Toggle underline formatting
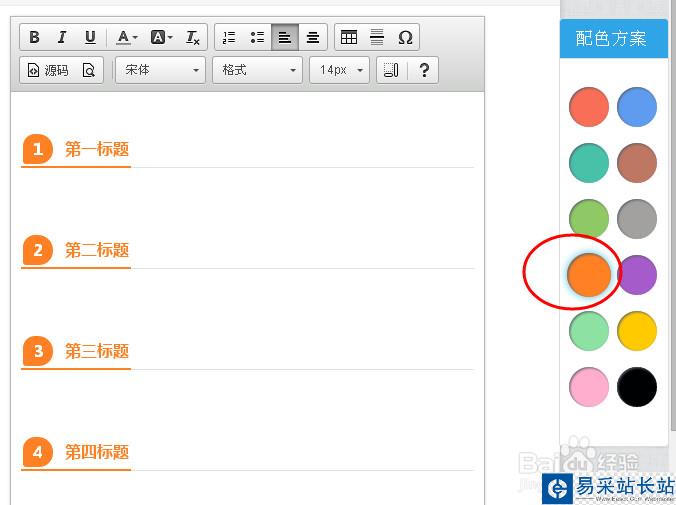The image size is (676, 505). click(x=90, y=38)
